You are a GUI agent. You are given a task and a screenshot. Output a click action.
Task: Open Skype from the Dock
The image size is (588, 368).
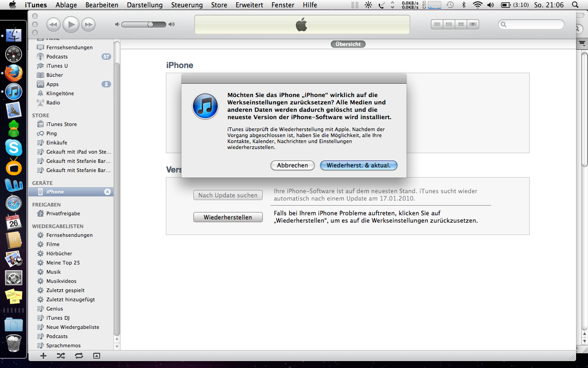14,147
